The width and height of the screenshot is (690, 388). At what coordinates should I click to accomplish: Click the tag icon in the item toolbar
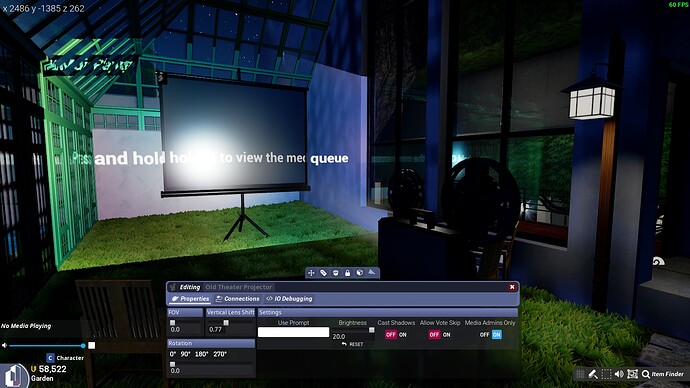tap(323, 273)
